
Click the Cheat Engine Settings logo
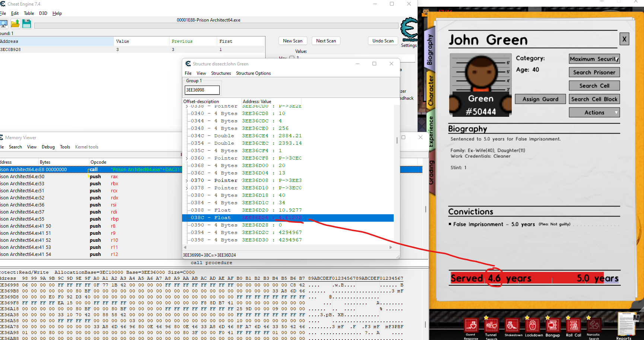tap(409, 30)
